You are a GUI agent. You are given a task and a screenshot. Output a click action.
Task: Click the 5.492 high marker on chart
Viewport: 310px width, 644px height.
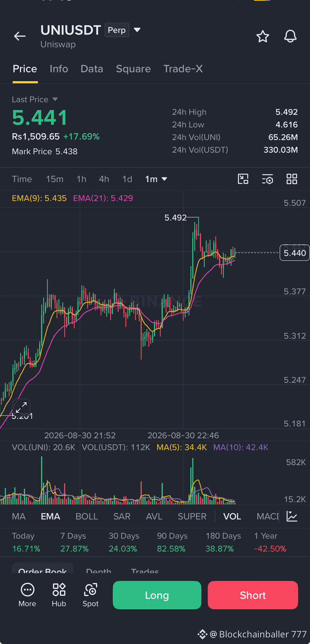tap(176, 218)
